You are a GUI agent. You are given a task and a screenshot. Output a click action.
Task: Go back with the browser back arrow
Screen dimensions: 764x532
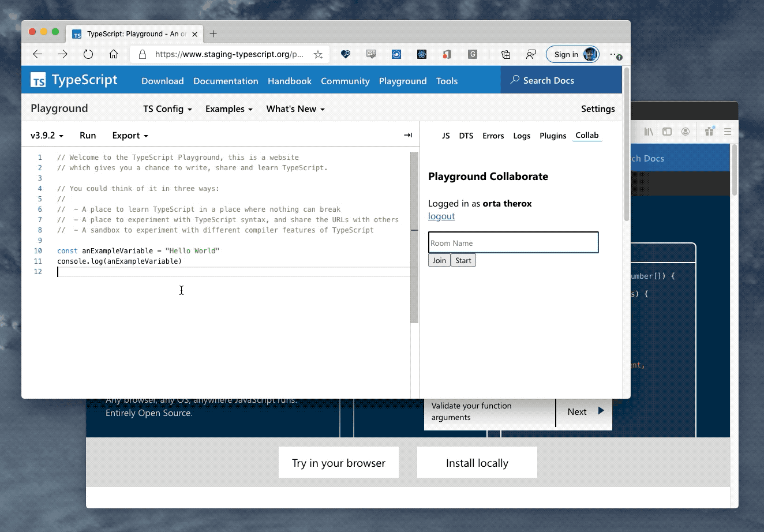pos(38,54)
